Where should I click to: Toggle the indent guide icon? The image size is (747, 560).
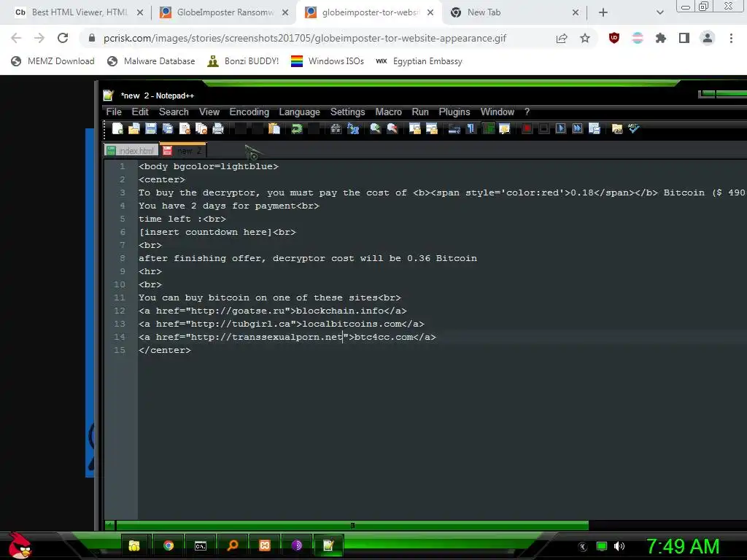click(x=488, y=128)
